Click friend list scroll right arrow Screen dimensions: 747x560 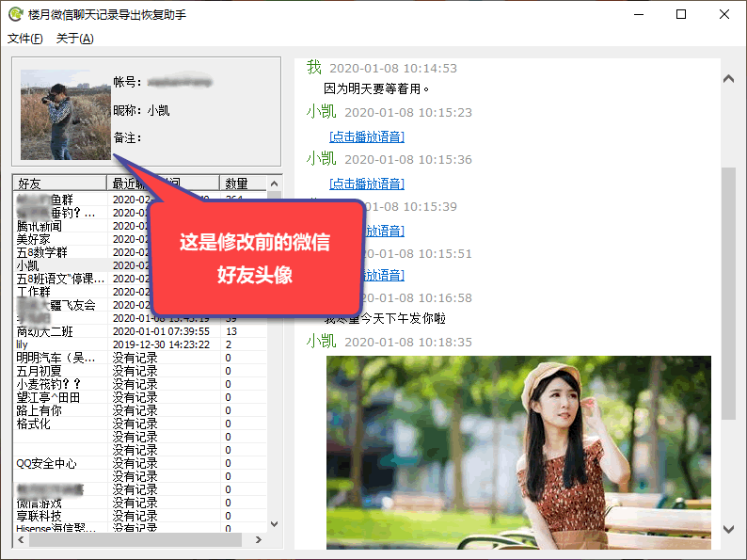(x=258, y=540)
